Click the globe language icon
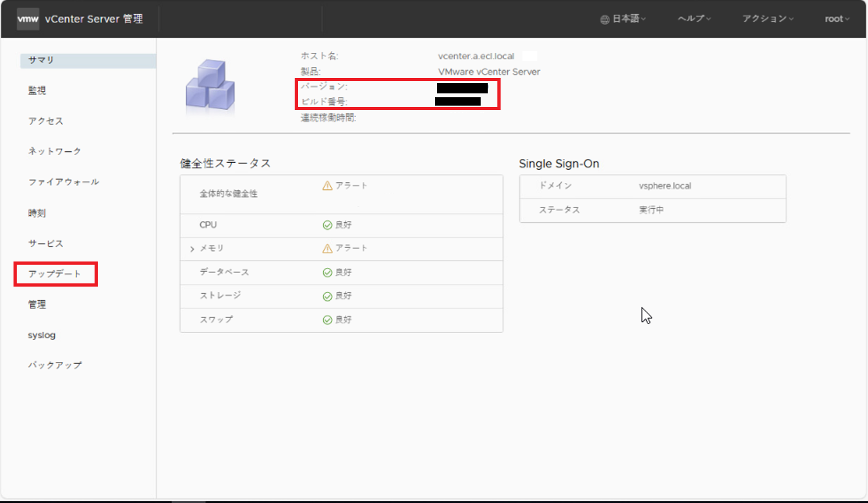Screen dimensions: 868x503 [x=604, y=19]
